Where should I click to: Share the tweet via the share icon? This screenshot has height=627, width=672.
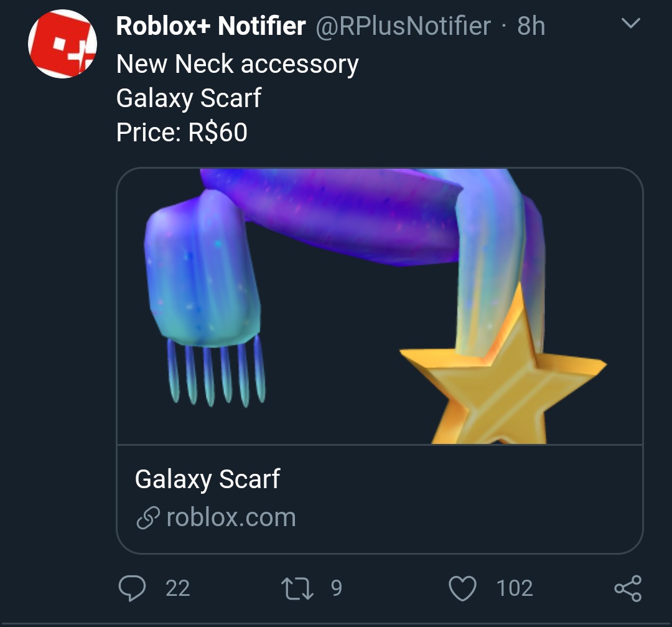tap(627, 588)
